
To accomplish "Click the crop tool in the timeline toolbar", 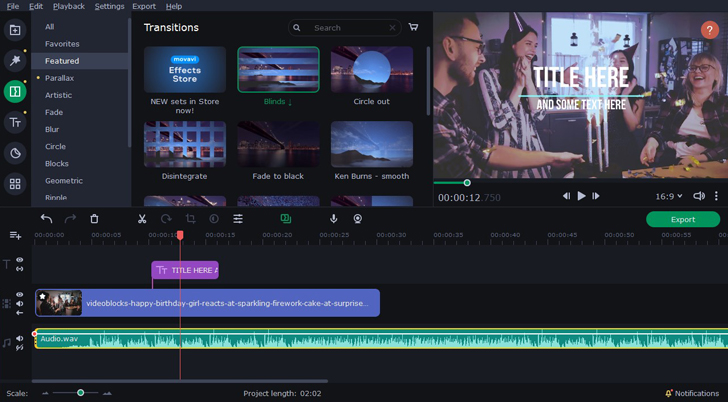I will pyautogui.click(x=190, y=219).
